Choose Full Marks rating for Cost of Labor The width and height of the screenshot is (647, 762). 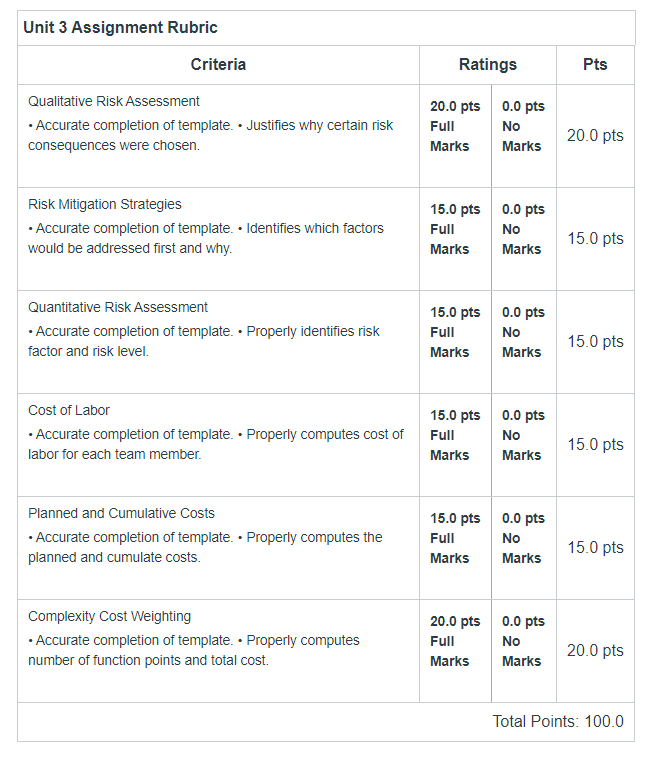click(x=455, y=445)
